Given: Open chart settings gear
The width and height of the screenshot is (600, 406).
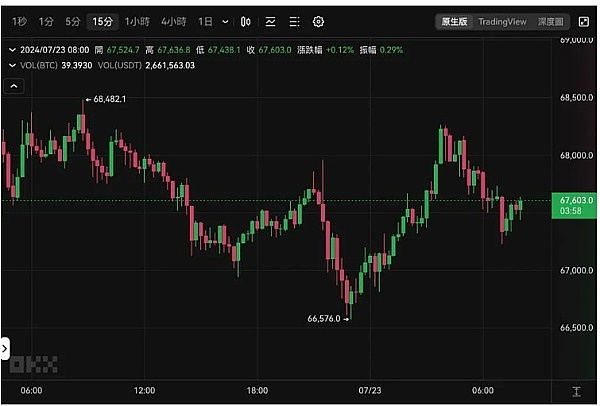Looking at the screenshot, I should pos(318,22).
